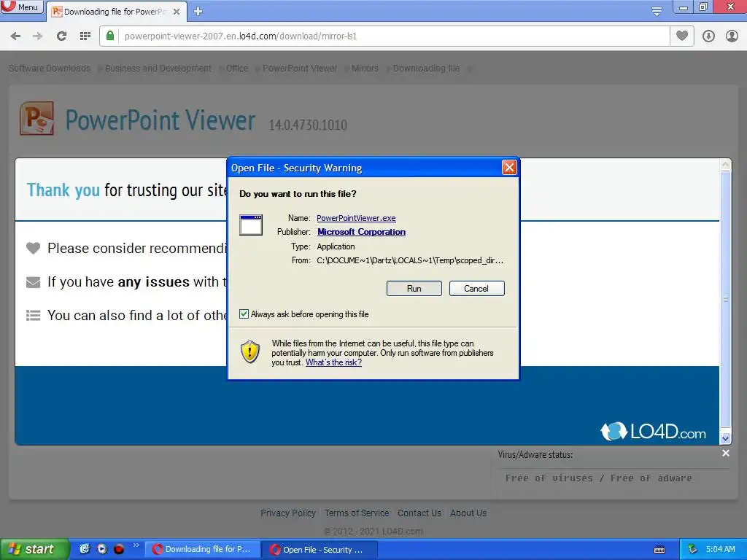Click the application file icon in dialog
747x560 pixels.
click(251, 225)
